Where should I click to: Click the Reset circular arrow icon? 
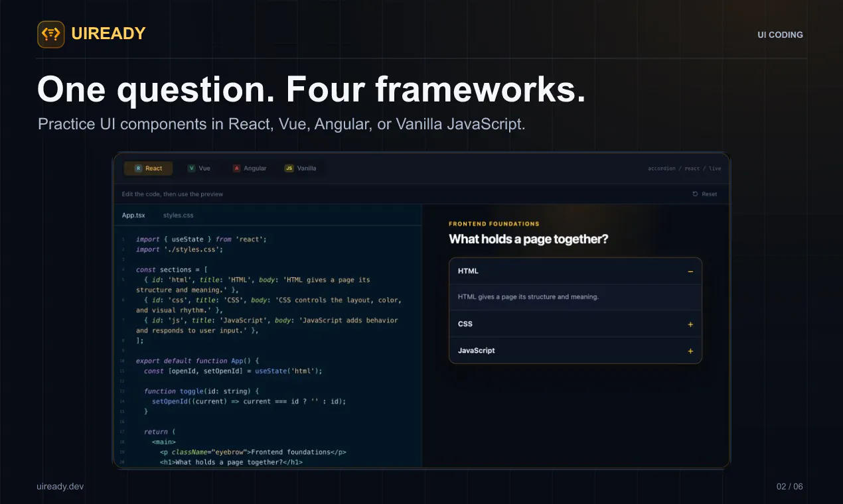[695, 194]
